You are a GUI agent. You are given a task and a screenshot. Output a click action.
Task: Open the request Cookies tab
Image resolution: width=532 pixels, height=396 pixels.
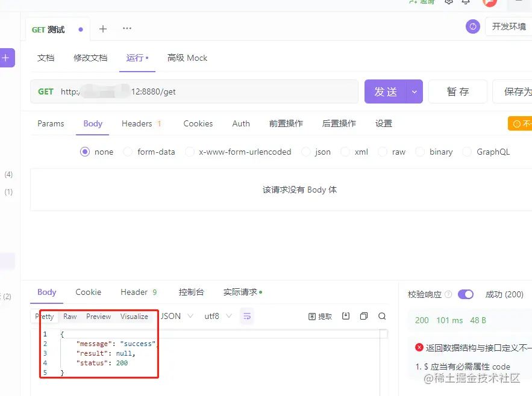[198, 124]
